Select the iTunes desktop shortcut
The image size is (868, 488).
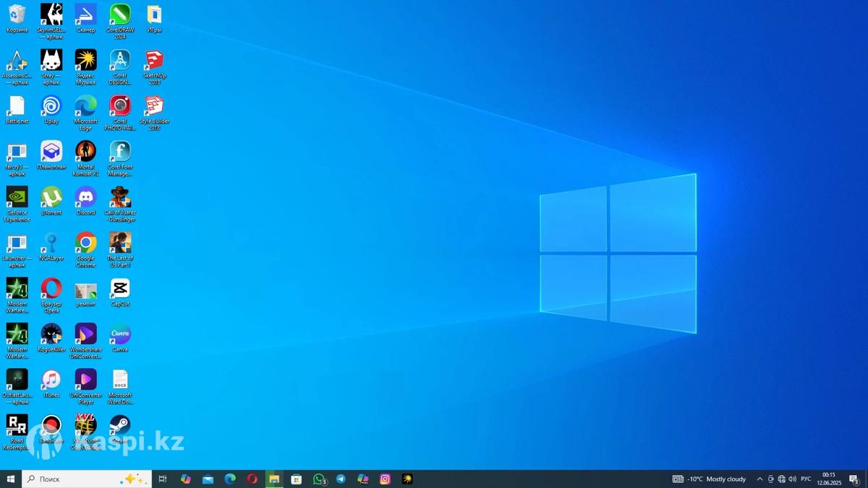[51, 384]
